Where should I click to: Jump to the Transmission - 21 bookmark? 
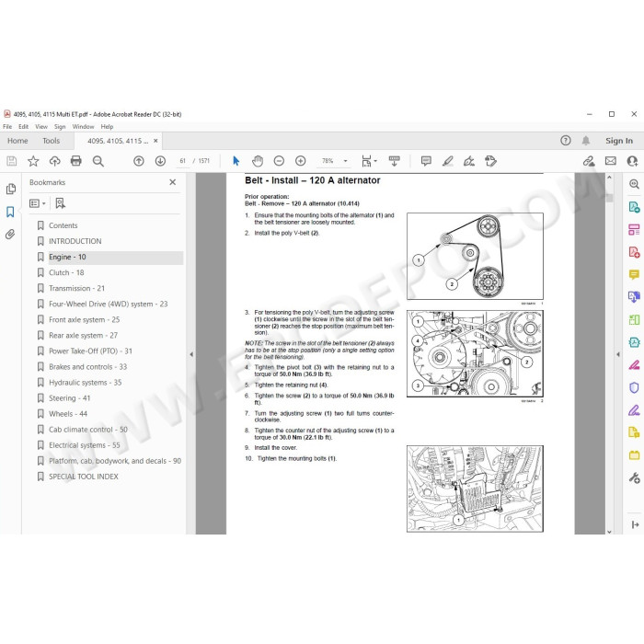pyautogui.click(x=76, y=288)
